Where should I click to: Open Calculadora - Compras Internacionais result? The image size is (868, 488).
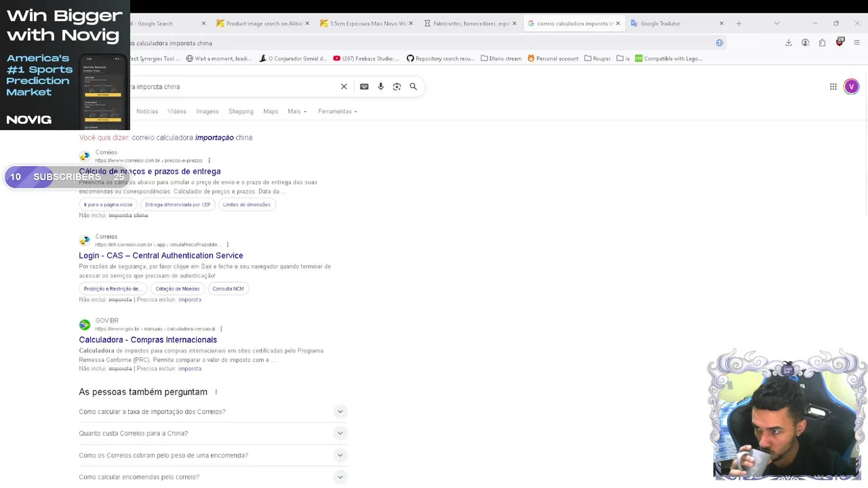click(148, 340)
